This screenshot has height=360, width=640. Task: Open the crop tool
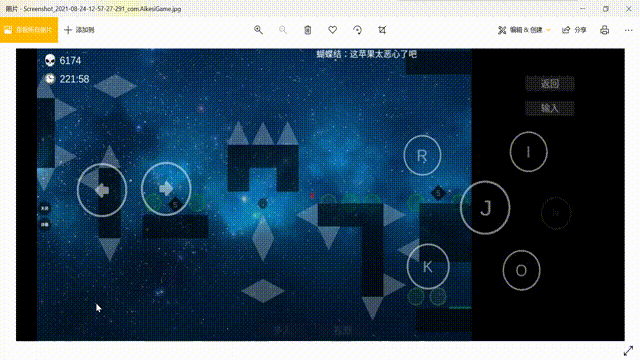click(382, 30)
